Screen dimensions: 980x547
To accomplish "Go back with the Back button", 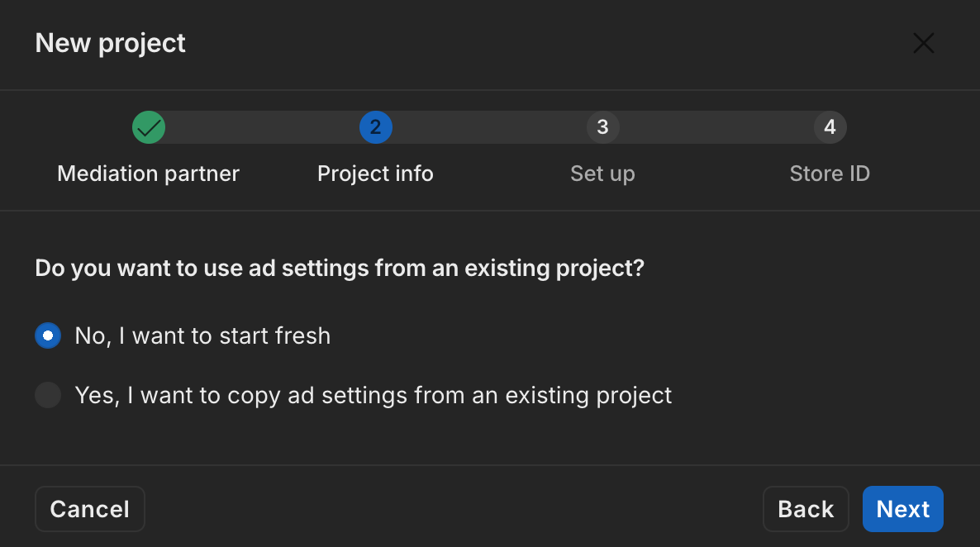I will [806, 509].
